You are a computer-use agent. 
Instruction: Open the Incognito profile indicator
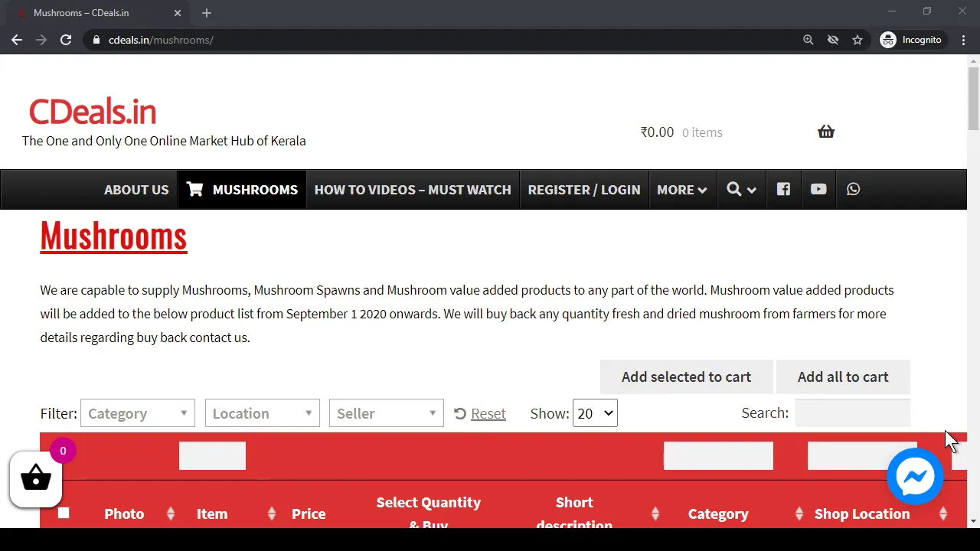911,40
